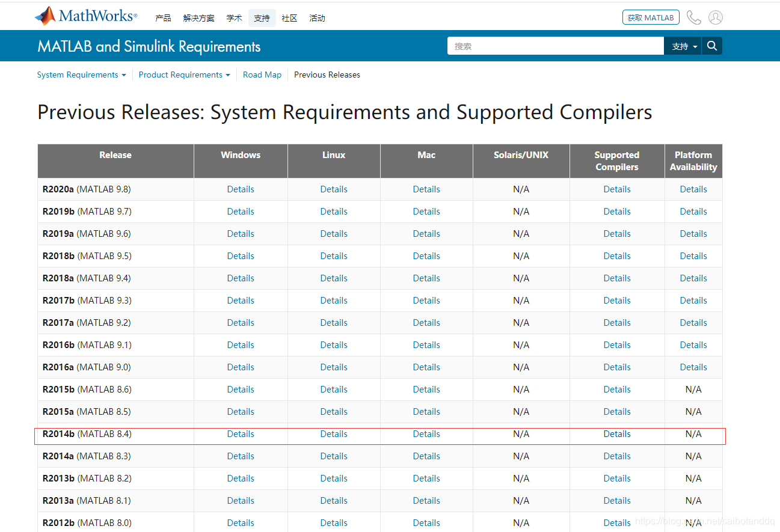Screen dimensions: 780x532
Task: Open the 支持 search scope dropdown
Action: [684, 46]
